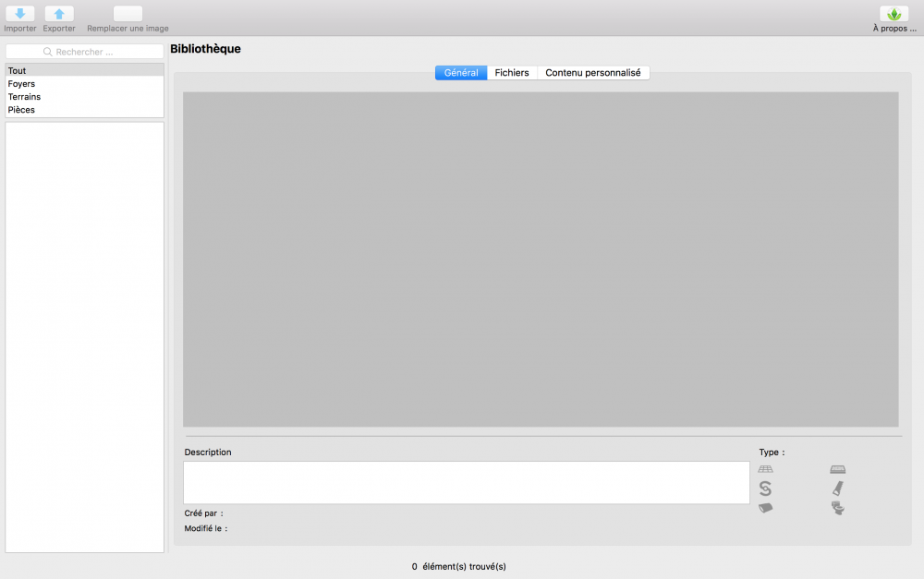This screenshot has height=579, width=924.
Task: Click the raised platform block type icon
Action: (x=837, y=469)
